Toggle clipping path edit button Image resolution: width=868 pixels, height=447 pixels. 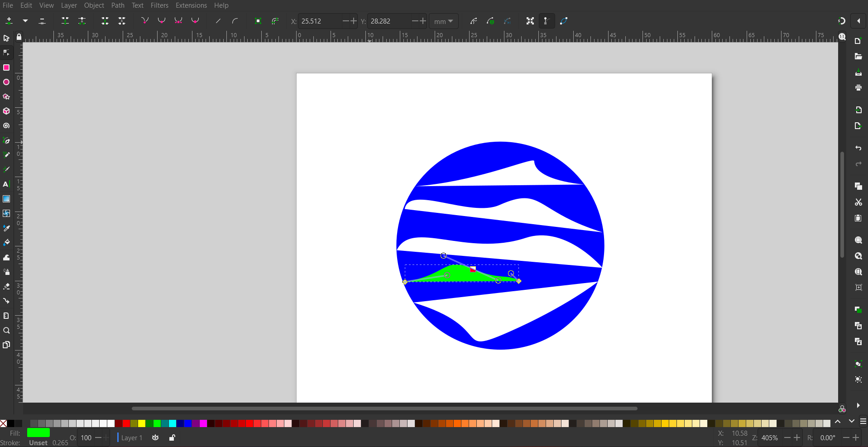point(490,21)
